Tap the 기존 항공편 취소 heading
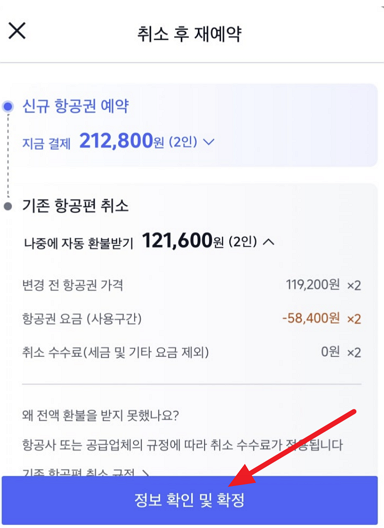The height and width of the screenshot is (528, 384). [75, 205]
